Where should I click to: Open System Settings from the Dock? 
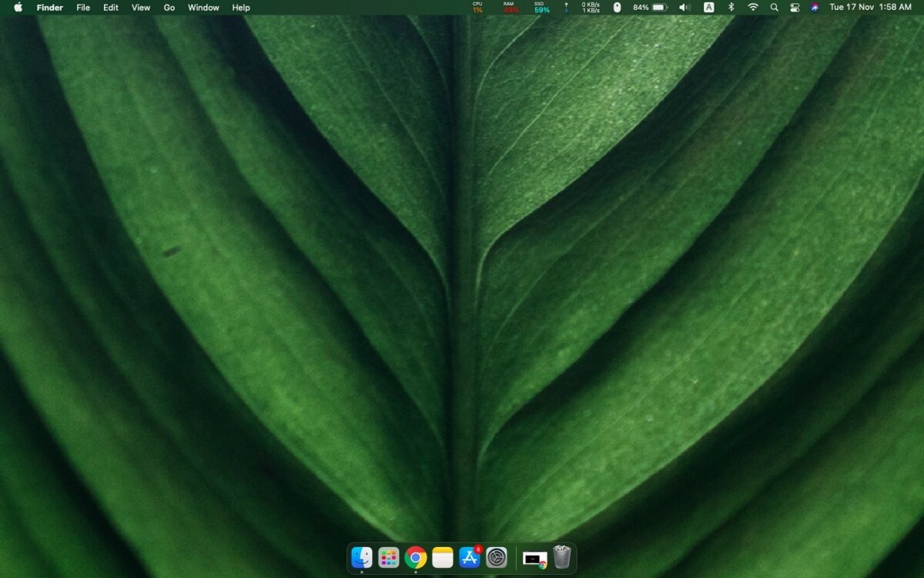point(497,556)
